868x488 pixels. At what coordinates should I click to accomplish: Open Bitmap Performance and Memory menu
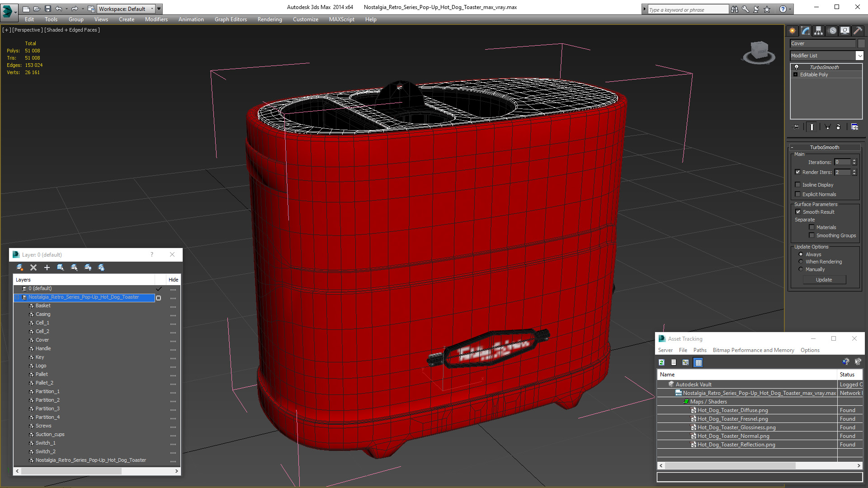click(753, 350)
